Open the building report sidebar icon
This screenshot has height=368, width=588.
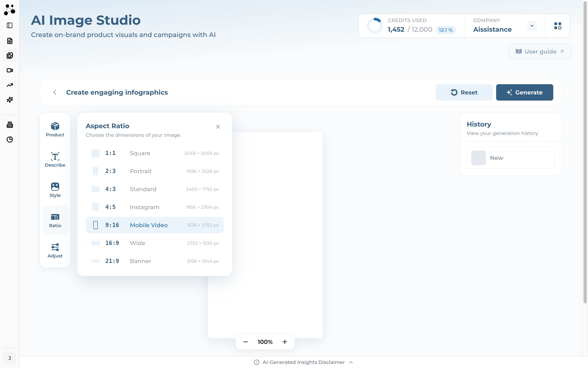click(10, 125)
